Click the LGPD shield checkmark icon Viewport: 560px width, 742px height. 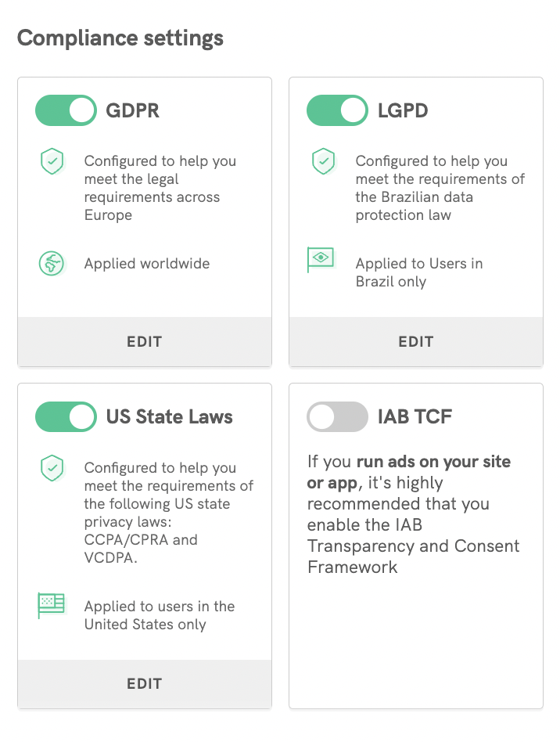(323, 162)
